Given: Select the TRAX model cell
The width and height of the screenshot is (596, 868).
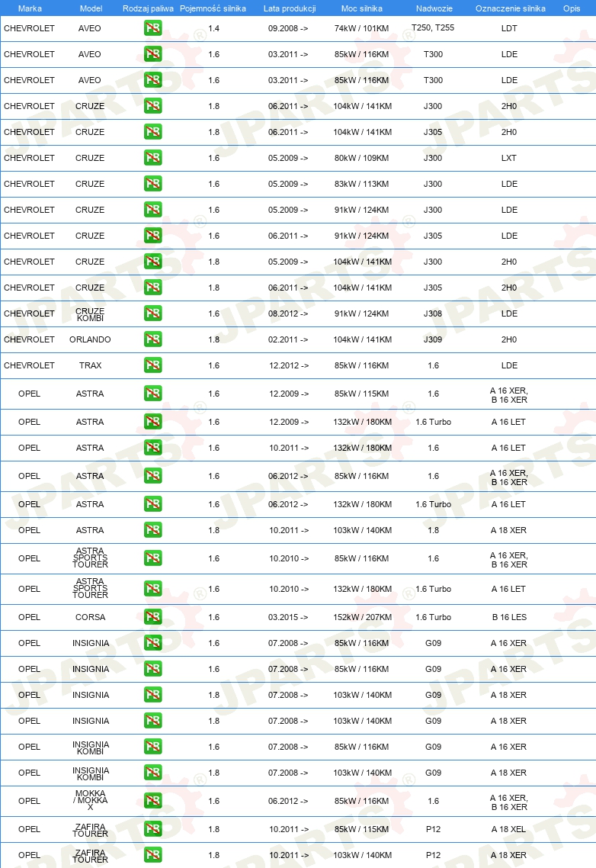Looking at the screenshot, I should click(x=90, y=365).
